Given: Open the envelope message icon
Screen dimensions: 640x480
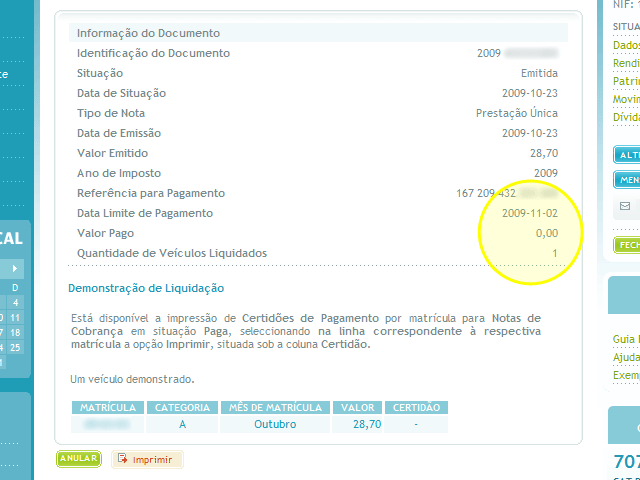Looking at the screenshot, I should tap(624, 206).
